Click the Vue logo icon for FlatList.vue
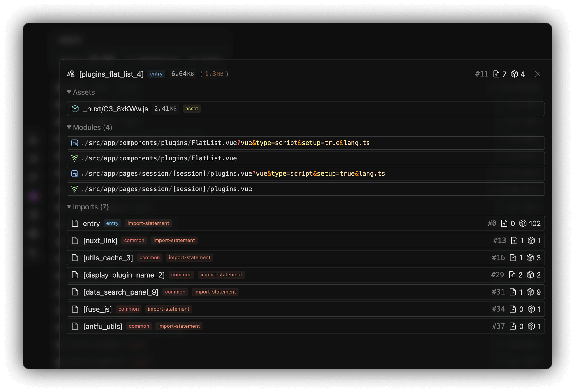The image size is (575, 392). [x=74, y=158]
